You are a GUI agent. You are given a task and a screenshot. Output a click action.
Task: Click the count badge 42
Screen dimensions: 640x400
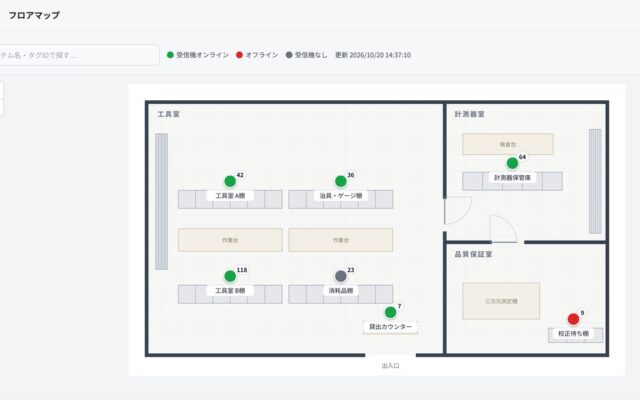240,175
